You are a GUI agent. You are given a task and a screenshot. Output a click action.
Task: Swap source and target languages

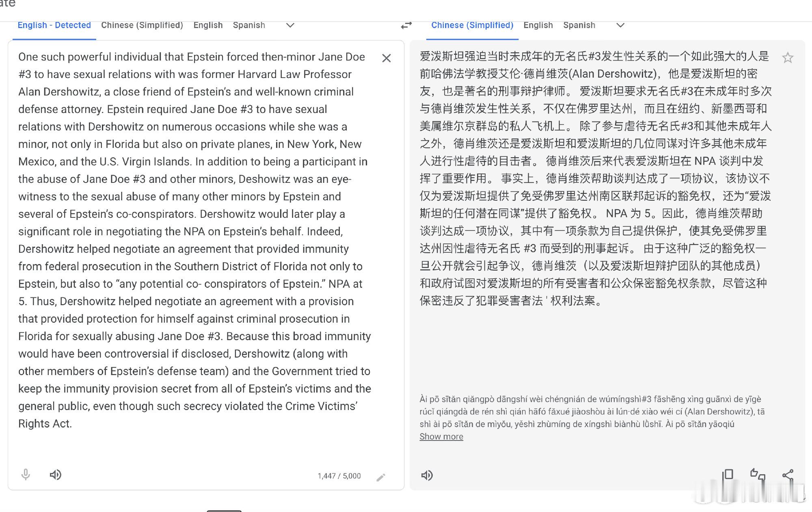click(406, 25)
